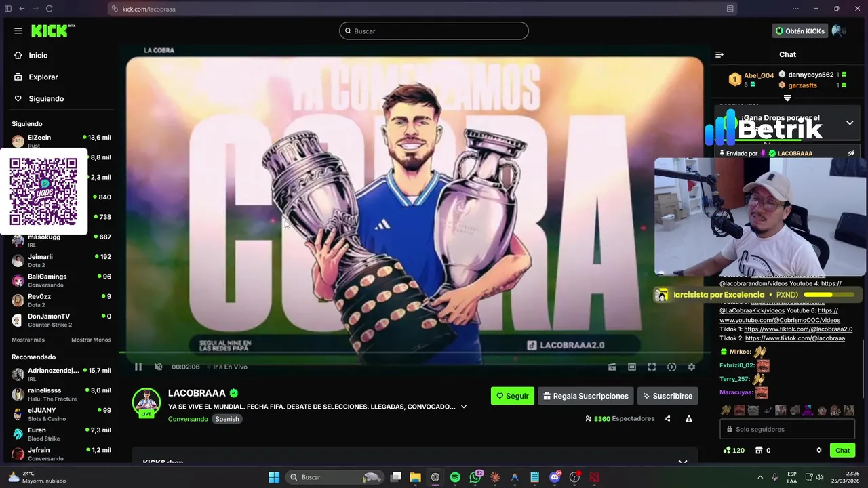The height and width of the screenshot is (488, 868).
Task: Click the Suscribirse button
Action: pos(667,396)
